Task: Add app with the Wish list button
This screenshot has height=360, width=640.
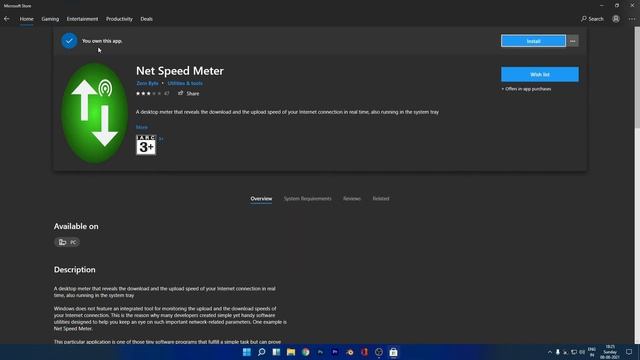Action: (540, 74)
